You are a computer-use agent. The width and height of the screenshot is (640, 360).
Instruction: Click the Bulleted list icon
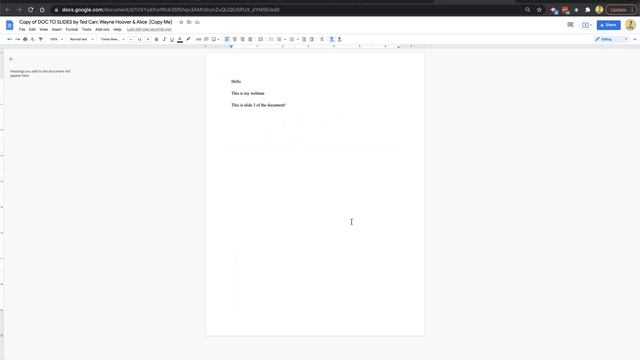(x=279, y=39)
